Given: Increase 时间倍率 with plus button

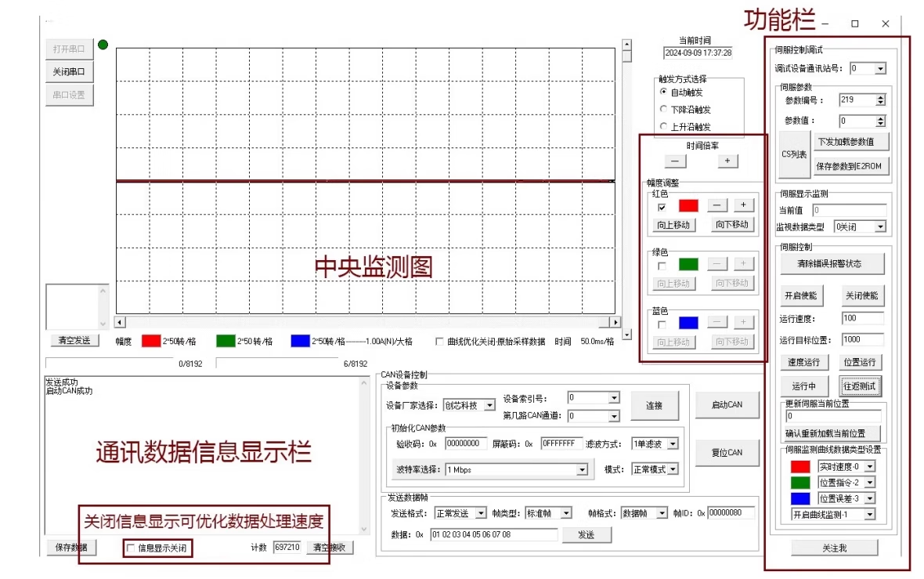Looking at the screenshot, I should coord(727,161).
